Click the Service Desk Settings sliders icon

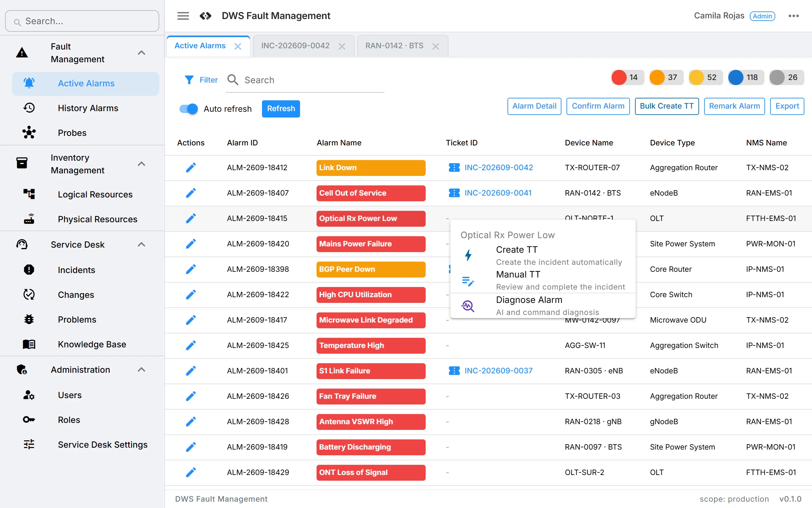29,444
